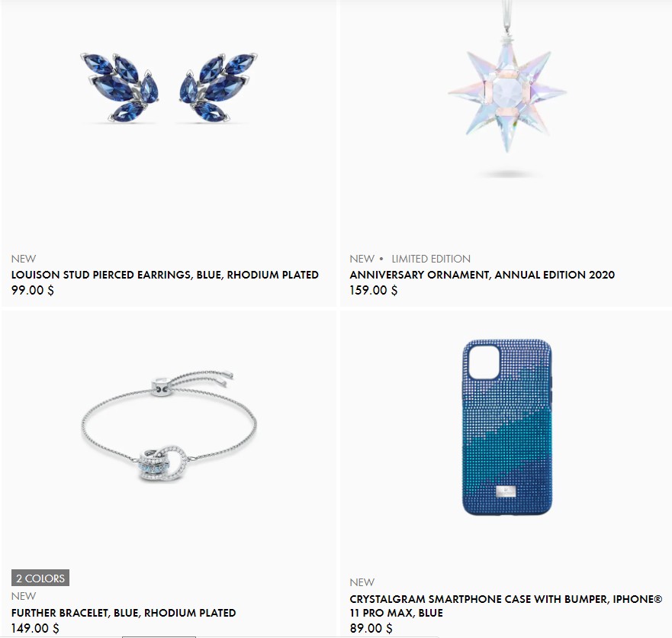
Task: Click the LIMITED EDITION label on ornament
Action: click(x=431, y=259)
